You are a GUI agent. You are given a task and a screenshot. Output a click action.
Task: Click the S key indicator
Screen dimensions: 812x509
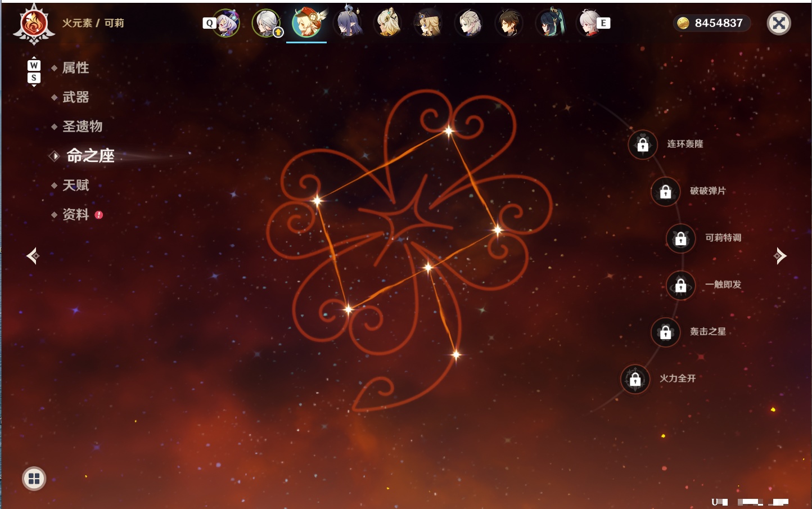click(34, 78)
